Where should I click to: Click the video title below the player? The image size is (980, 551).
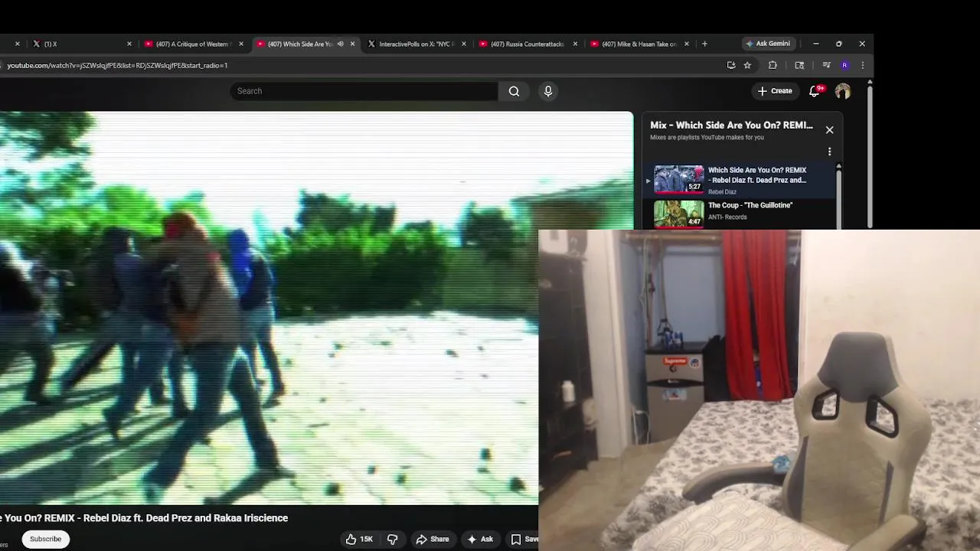point(144,518)
